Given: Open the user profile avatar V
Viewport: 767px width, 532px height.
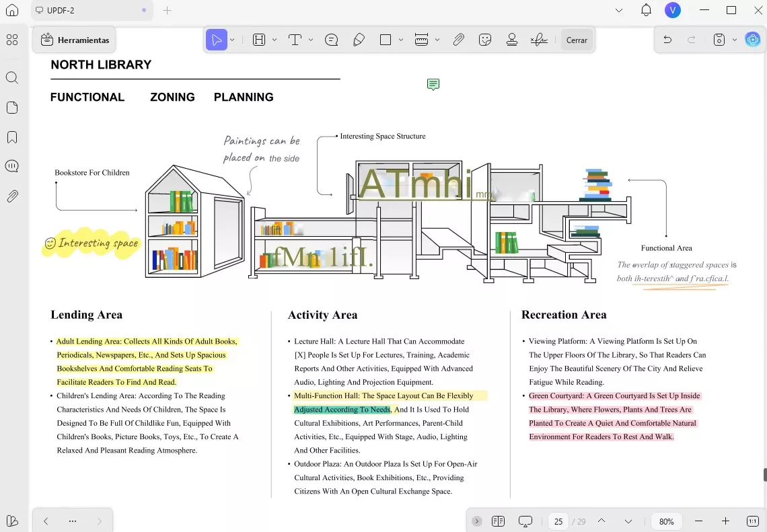Looking at the screenshot, I should pos(673,10).
